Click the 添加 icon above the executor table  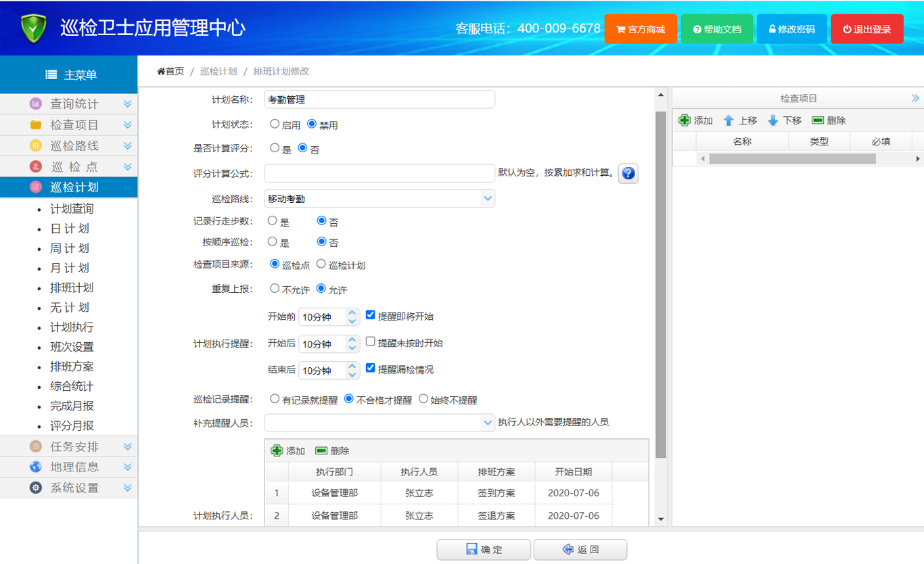[277, 451]
